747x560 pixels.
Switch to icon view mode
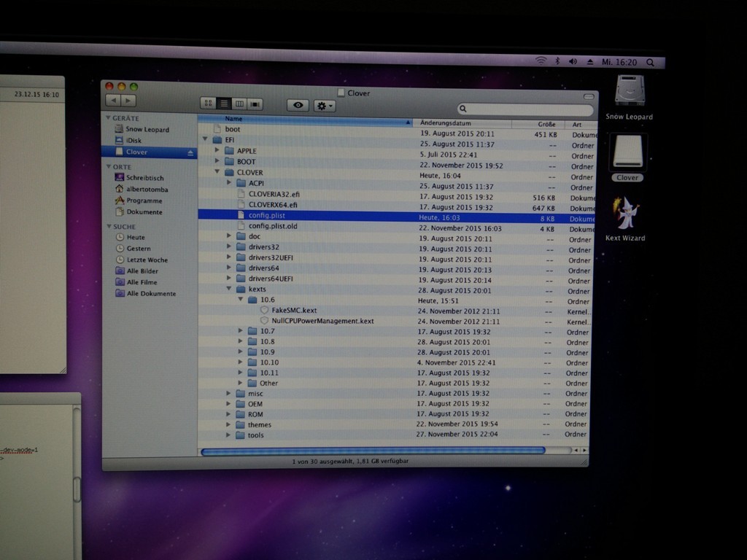click(208, 104)
